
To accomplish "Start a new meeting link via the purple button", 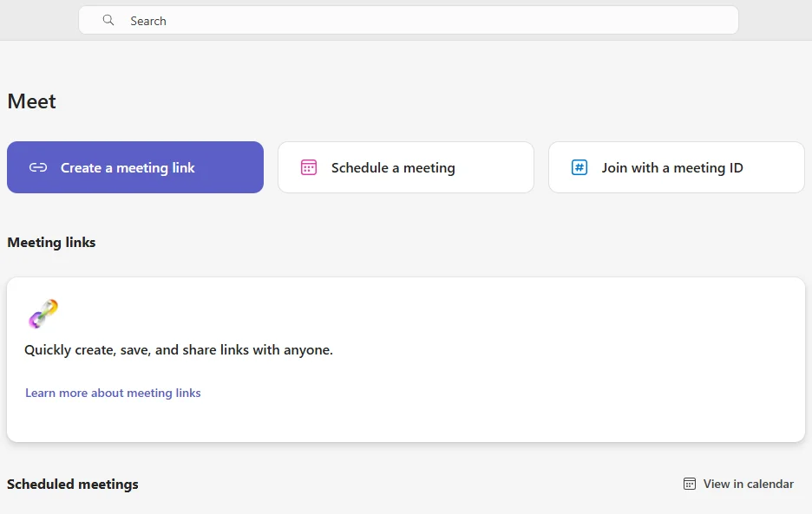I will click(134, 167).
